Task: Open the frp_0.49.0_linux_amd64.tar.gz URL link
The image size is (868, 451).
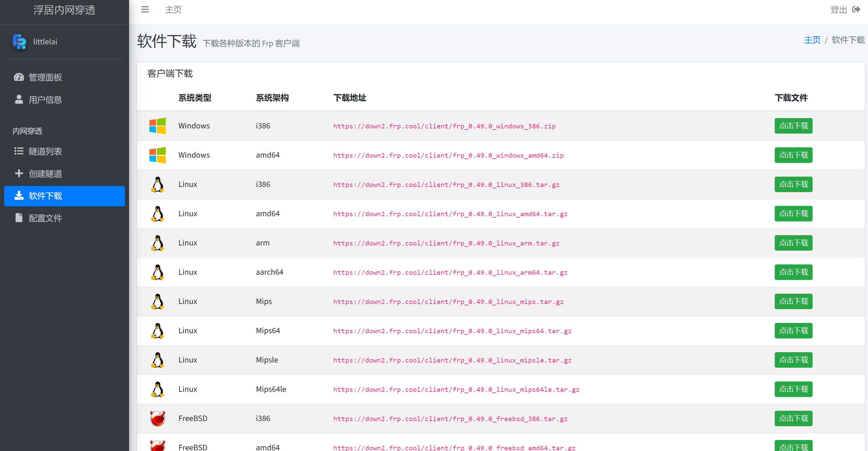Action: (450, 214)
